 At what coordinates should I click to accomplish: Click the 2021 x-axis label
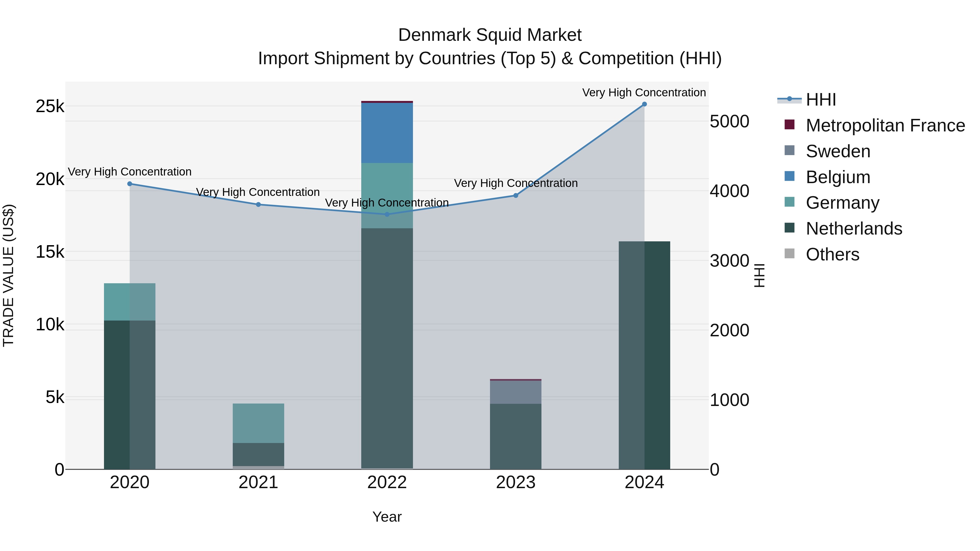[258, 482]
